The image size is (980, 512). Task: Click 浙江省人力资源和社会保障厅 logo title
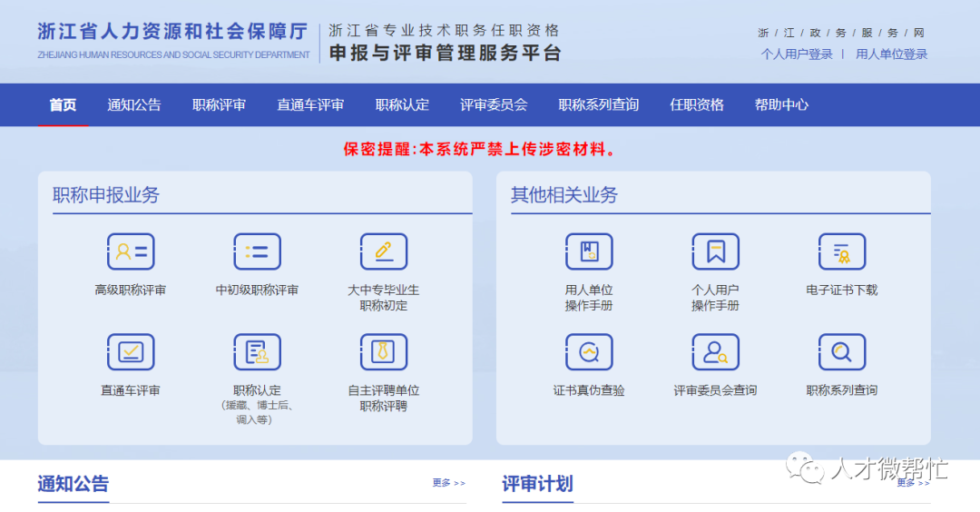coord(173,31)
